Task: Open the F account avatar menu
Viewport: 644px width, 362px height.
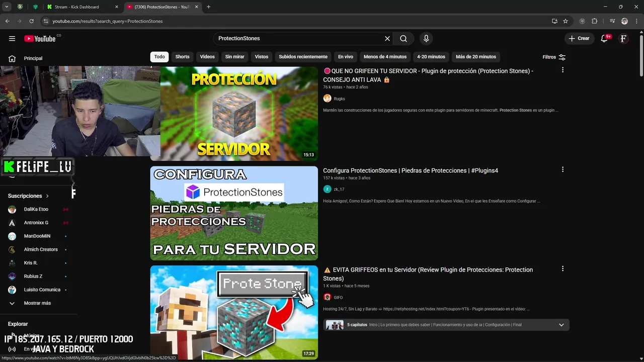Action: [623, 38]
